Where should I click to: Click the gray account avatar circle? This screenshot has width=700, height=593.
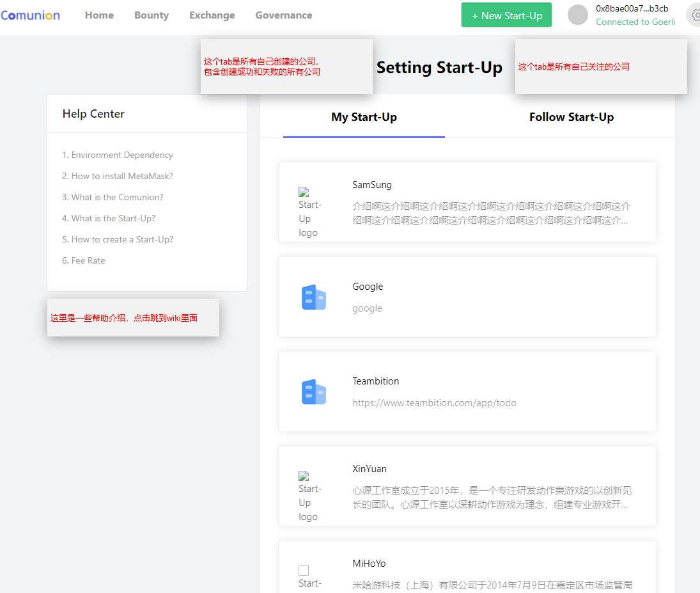point(578,15)
